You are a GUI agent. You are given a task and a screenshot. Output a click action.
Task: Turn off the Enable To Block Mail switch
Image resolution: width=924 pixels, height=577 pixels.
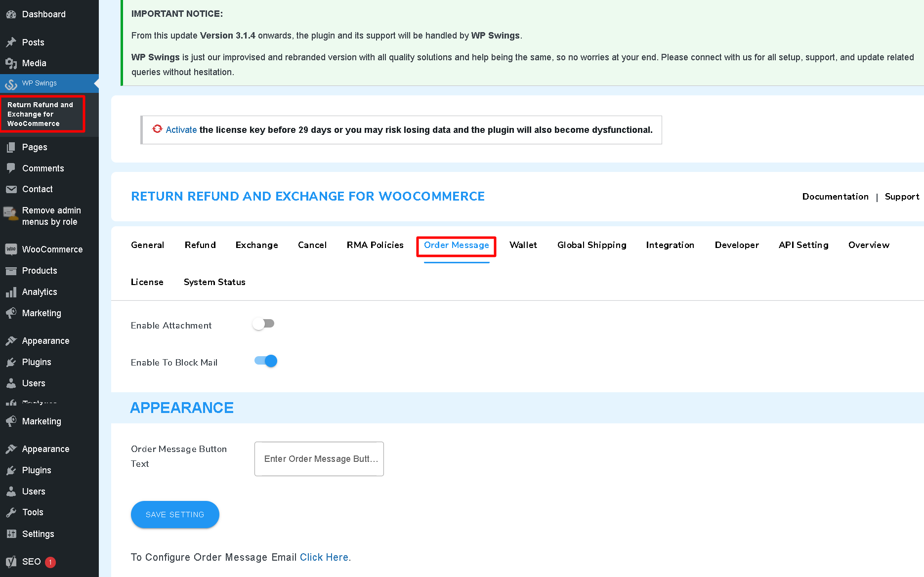point(266,361)
